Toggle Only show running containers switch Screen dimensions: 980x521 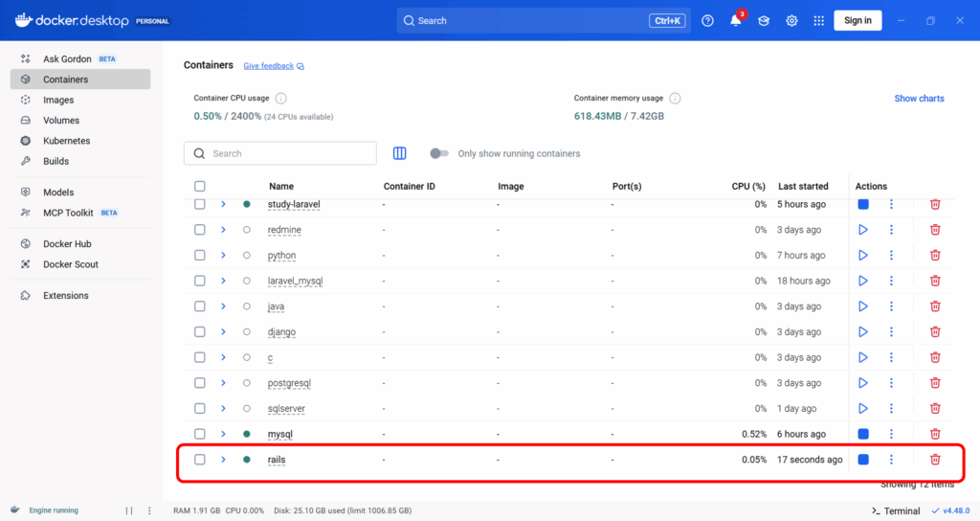439,153
